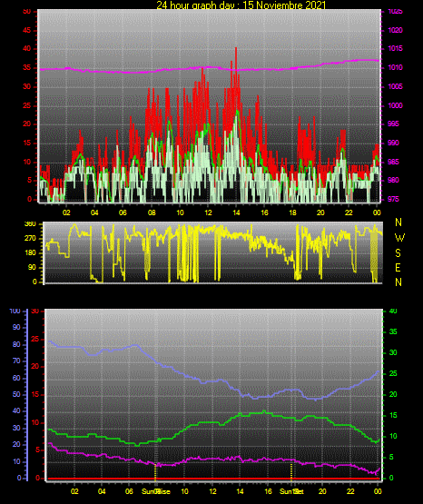Click the 1010 pressure axis label
The width and height of the screenshot is (423, 504).
point(395,67)
